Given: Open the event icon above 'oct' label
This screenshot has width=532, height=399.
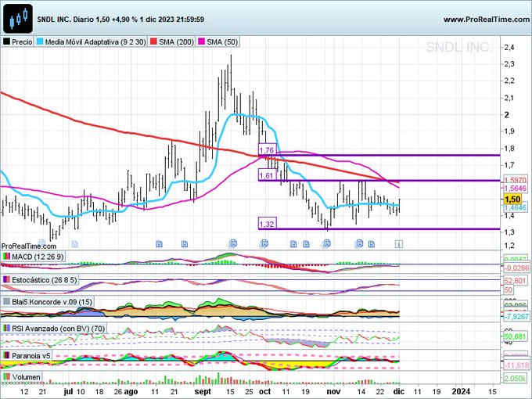Looking at the screenshot, I should (264, 243).
